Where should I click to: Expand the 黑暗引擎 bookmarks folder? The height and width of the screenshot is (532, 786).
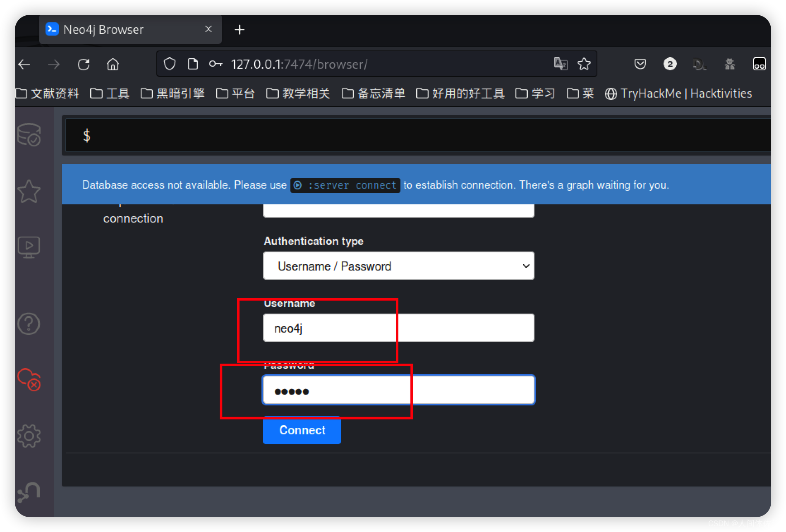pos(173,93)
